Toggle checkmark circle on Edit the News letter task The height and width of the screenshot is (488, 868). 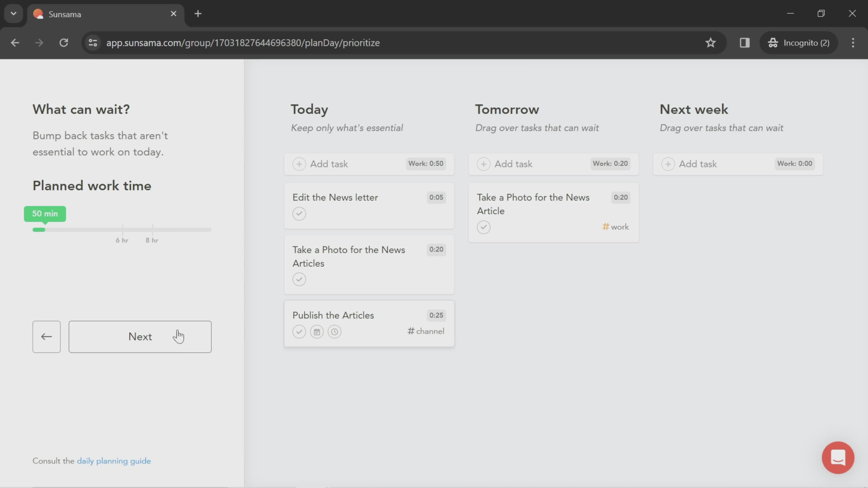click(299, 213)
